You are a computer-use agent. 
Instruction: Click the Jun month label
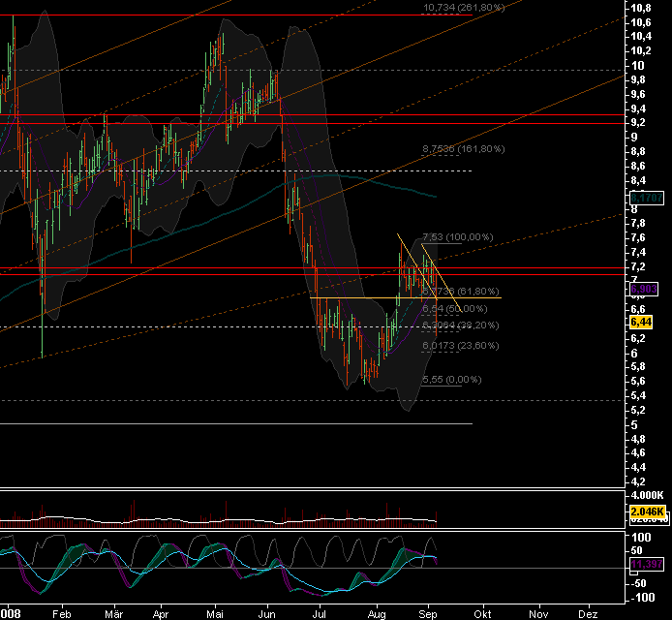coord(266,614)
